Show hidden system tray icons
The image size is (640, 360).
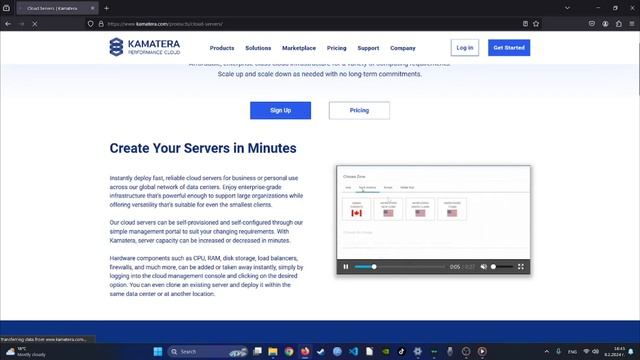pos(547,351)
